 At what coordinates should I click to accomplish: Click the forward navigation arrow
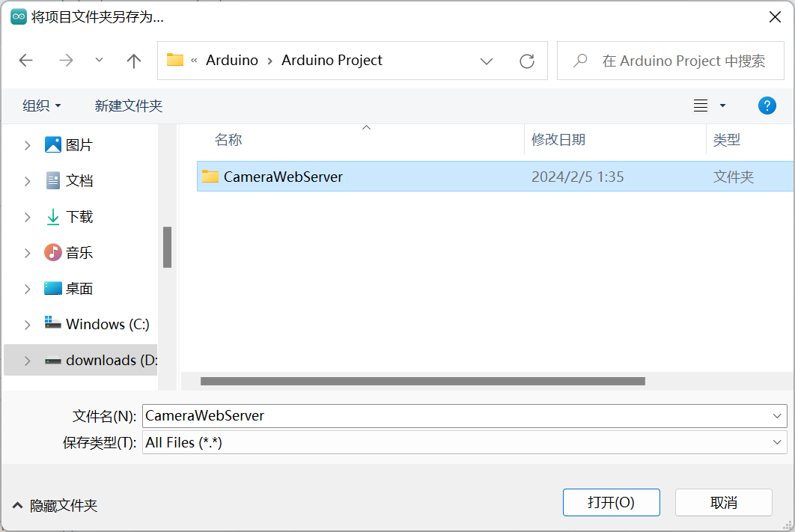(66, 61)
